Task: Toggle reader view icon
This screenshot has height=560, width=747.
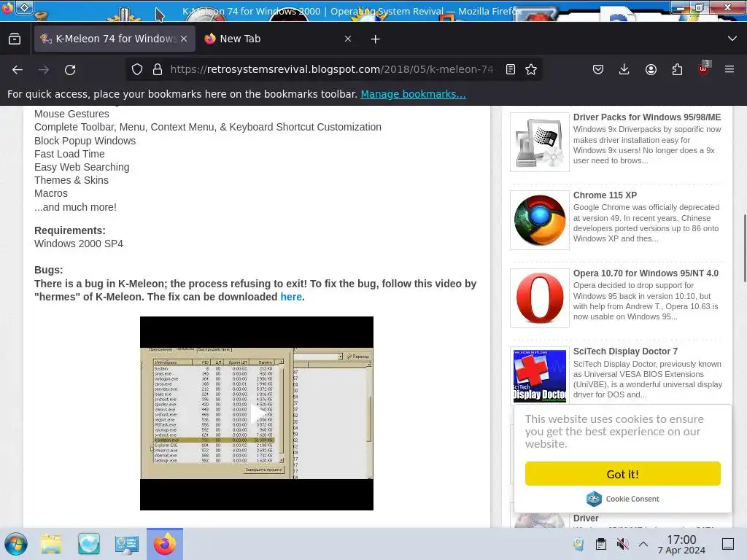Action: [511, 69]
